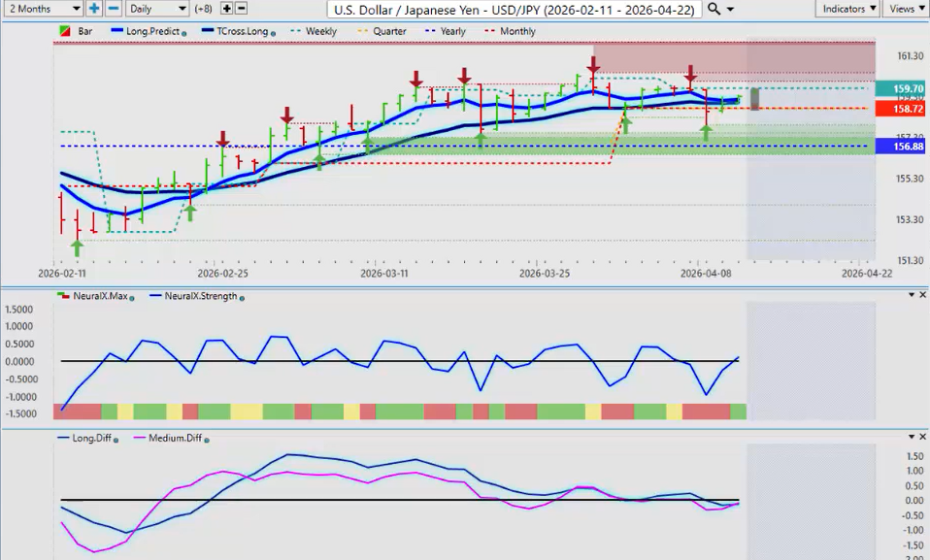
Task: Click the blue minus zoom-out time range button
Action: tap(113, 8)
